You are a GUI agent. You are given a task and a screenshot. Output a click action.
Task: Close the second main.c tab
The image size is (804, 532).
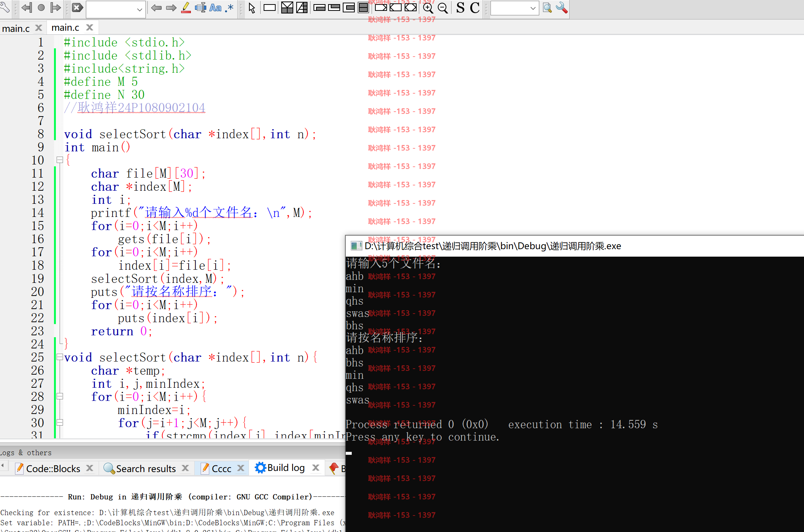89,27
